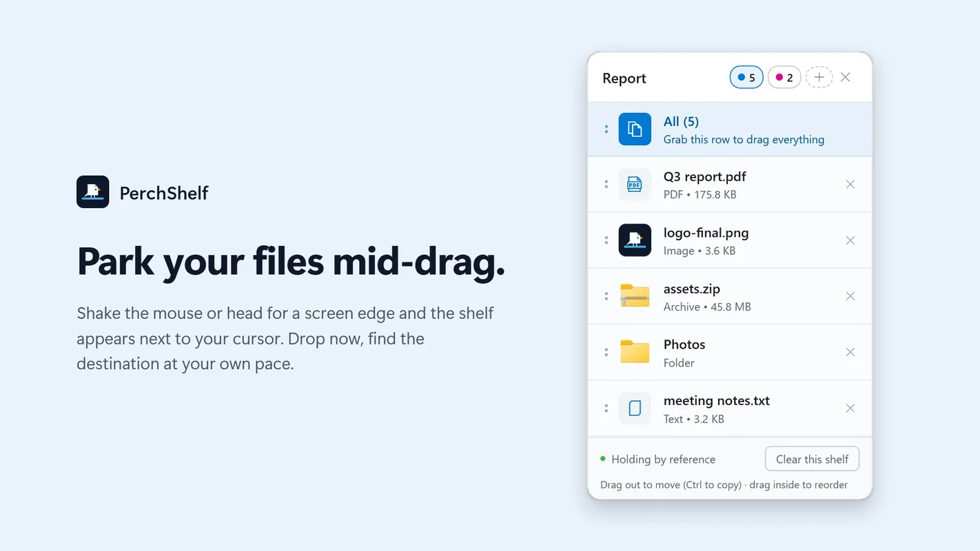
Task: Click the drag handle beside Q3 report.pdf
Action: coord(606,185)
